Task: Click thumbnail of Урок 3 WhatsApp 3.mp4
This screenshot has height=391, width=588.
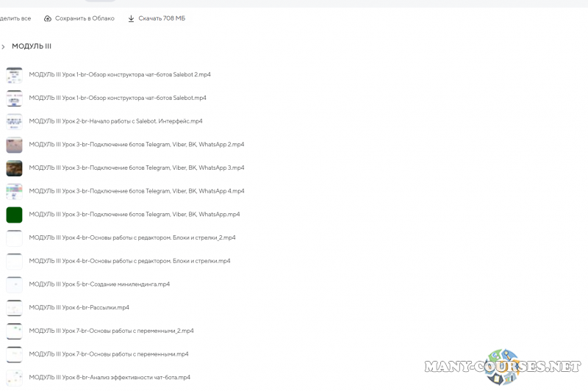Action: pyautogui.click(x=14, y=168)
